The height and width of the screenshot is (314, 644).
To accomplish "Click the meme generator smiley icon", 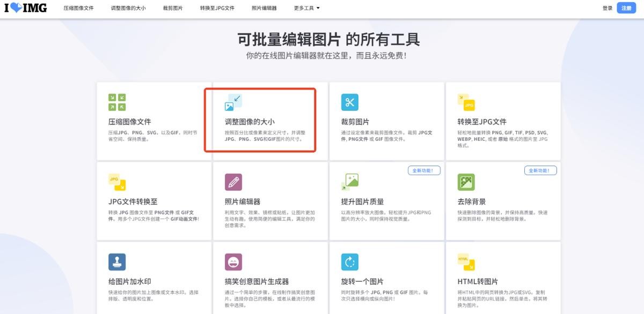I will point(233,262).
